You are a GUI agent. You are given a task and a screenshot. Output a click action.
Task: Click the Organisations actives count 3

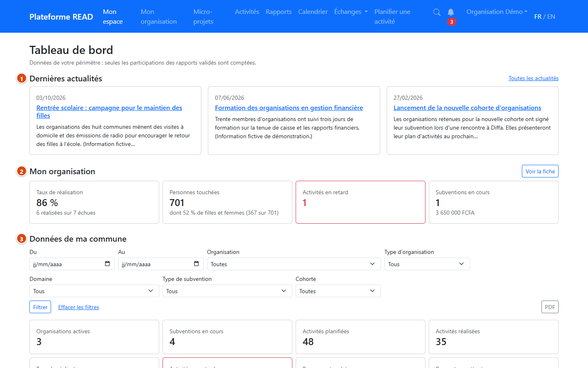(39, 342)
